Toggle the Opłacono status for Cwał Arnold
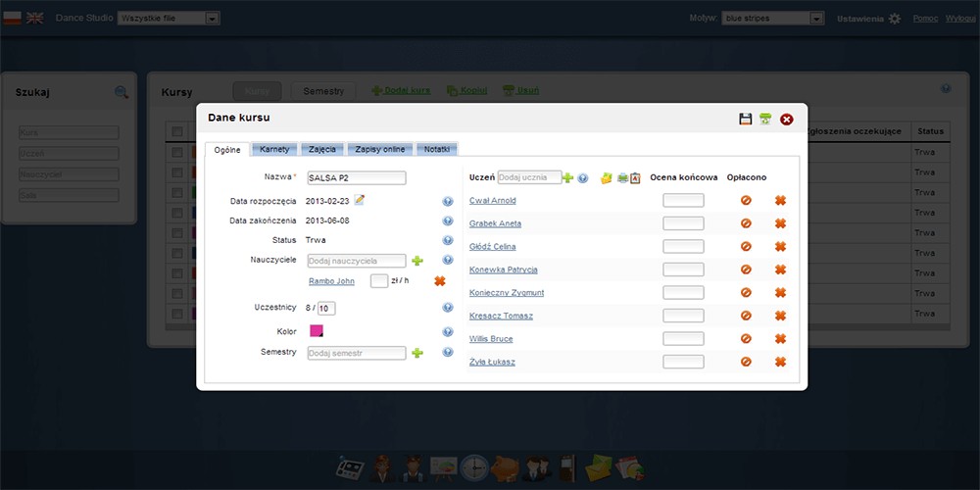Viewport: 980px width, 490px height. coord(746,201)
